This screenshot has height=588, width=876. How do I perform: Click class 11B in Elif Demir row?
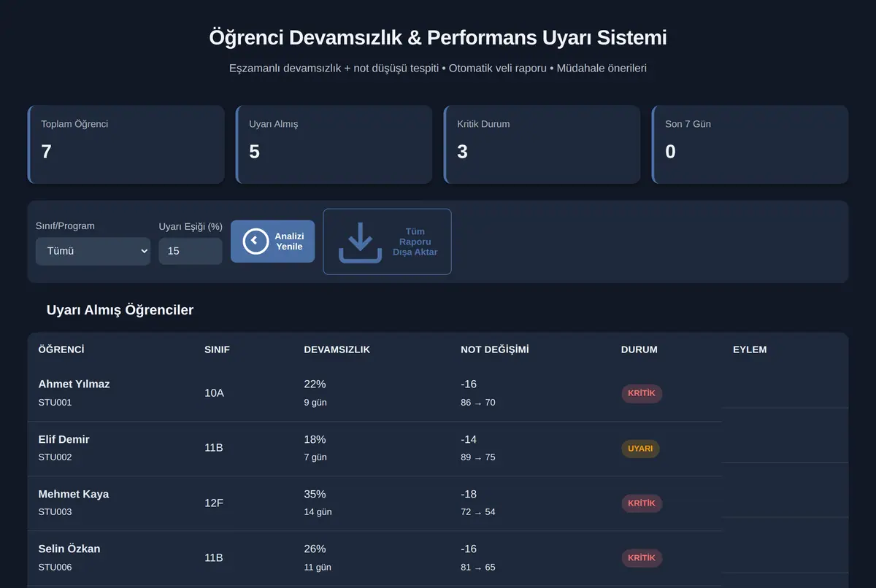pos(213,448)
